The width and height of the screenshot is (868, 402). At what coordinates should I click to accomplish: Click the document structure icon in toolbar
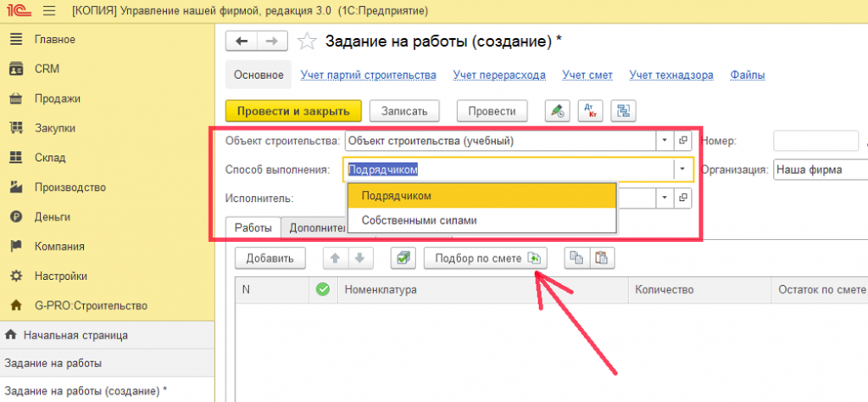(x=623, y=111)
